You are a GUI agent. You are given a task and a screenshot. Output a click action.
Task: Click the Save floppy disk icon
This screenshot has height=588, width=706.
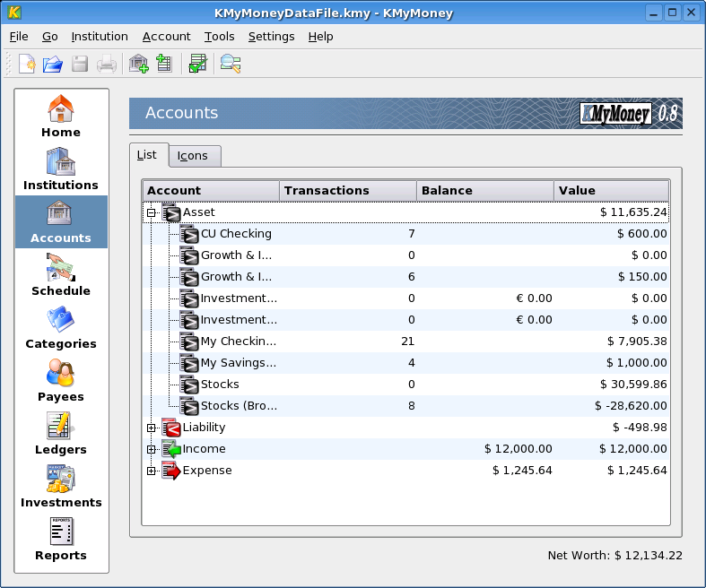point(80,64)
